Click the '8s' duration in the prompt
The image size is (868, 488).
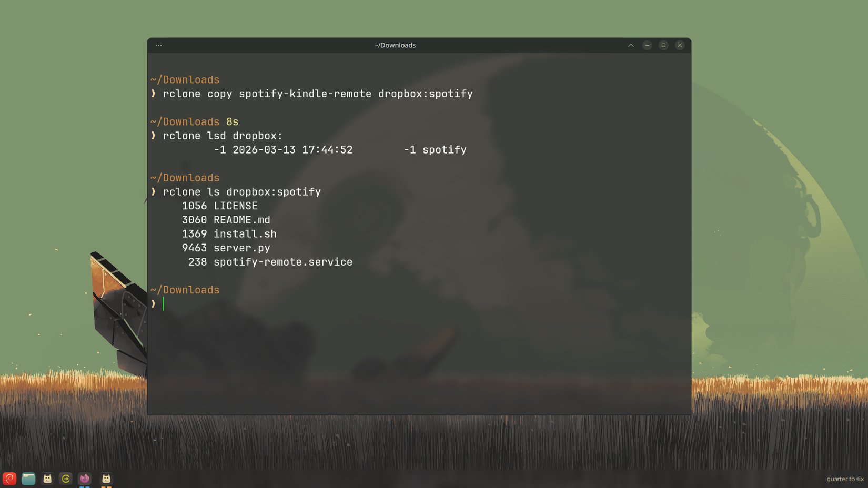(233, 121)
